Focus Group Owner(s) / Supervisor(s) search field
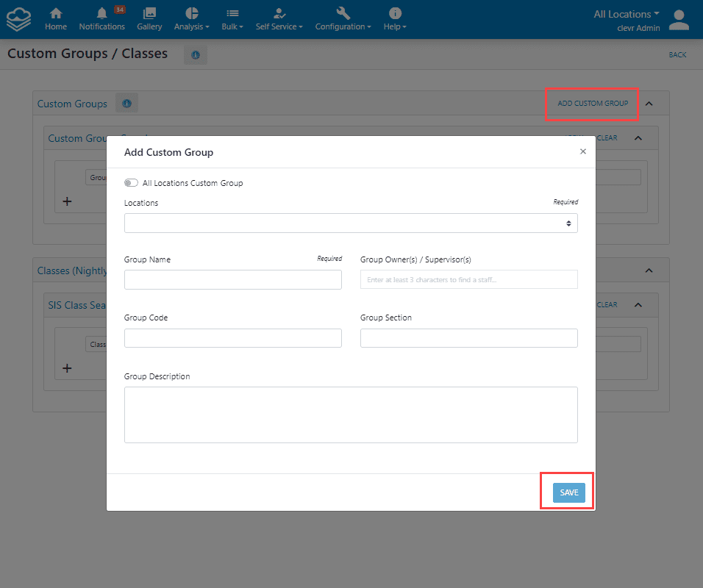The image size is (703, 588). click(469, 279)
